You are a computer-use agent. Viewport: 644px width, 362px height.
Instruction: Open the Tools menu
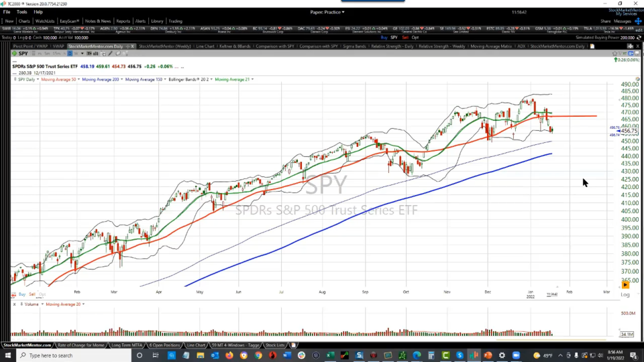click(21, 12)
